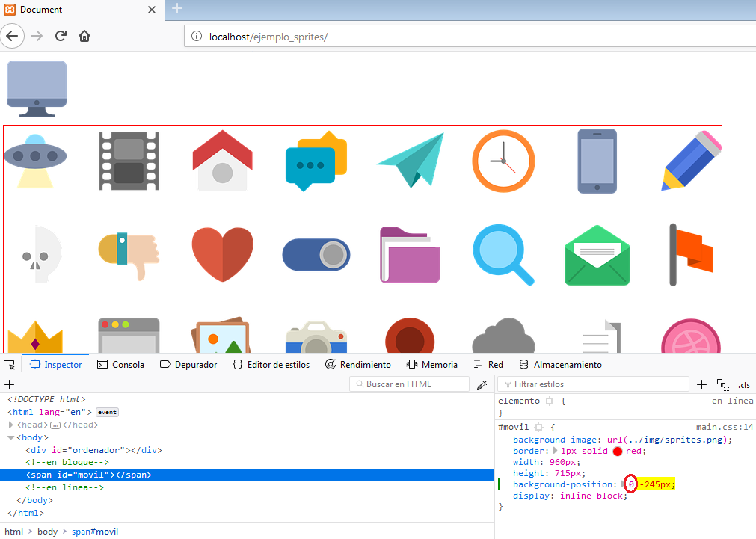Click the browser reload button
The height and width of the screenshot is (539, 756).
click(61, 36)
